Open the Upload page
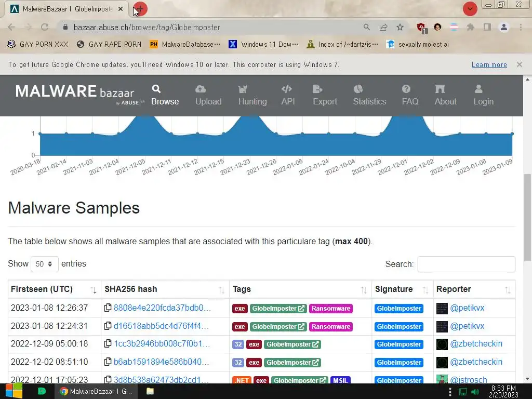The image size is (532, 399). (x=208, y=96)
